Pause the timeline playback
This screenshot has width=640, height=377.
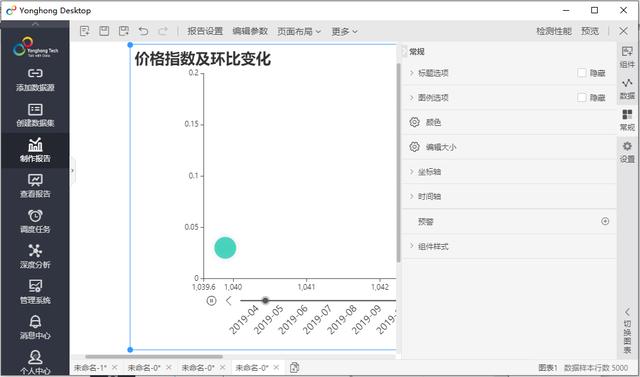click(x=211, y=301)
